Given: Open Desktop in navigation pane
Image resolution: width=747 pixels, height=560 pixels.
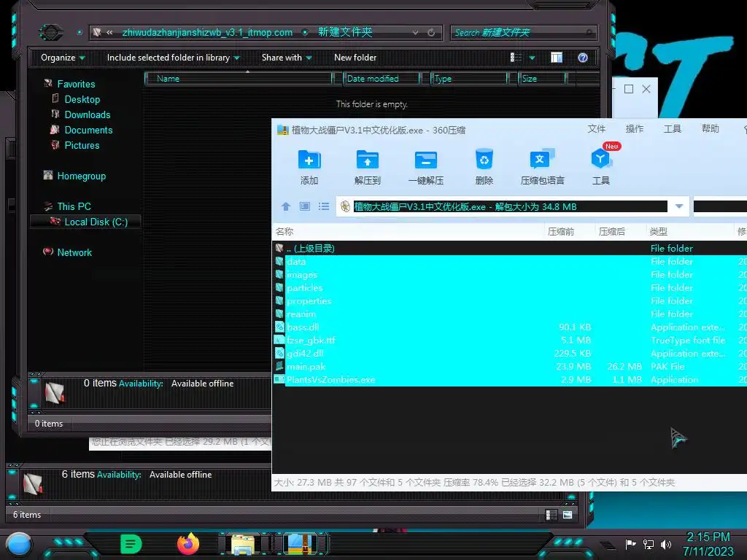Looking at the screenshot, I should click(x=82, y=99).
